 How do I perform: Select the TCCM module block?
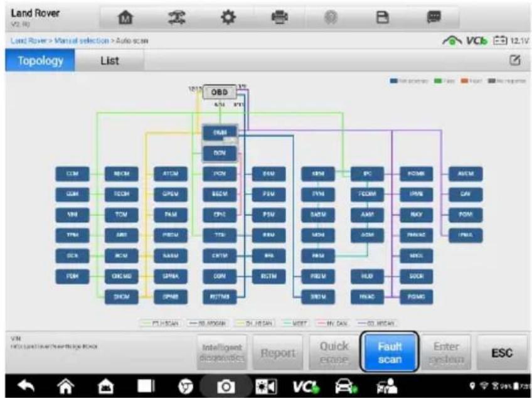(122, 194)
